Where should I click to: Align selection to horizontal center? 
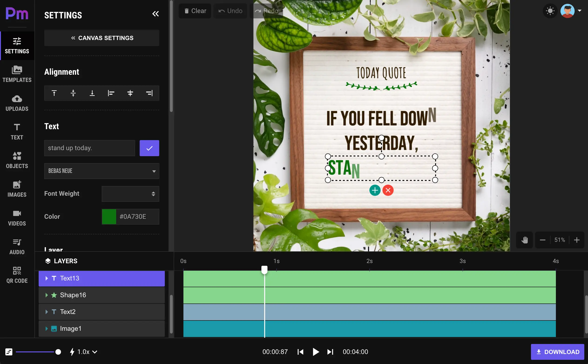click(130, 93)
